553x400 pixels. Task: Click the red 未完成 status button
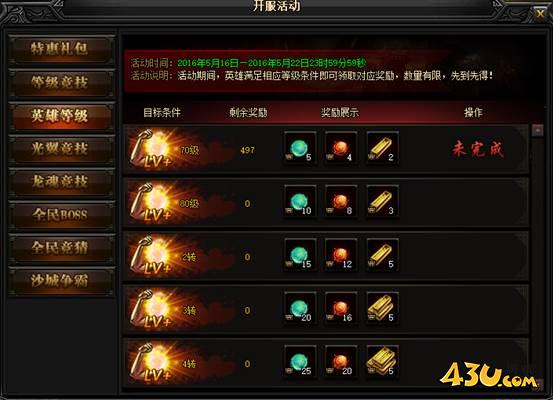(478, 149)
